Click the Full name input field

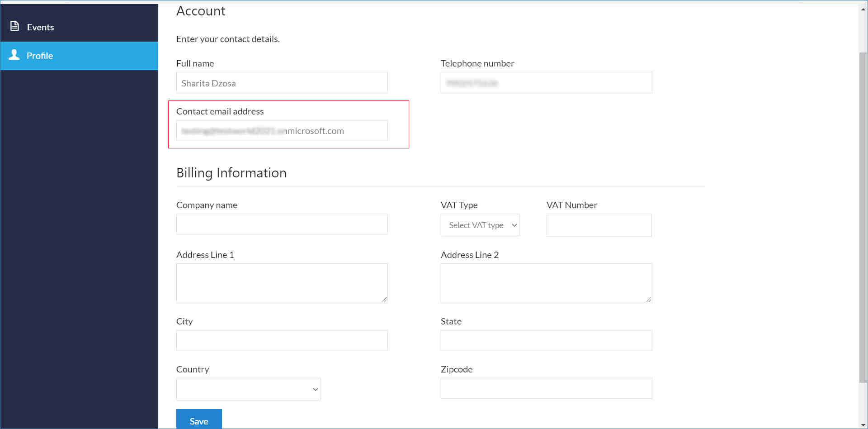pyautogui.click(x=282, y=83)
